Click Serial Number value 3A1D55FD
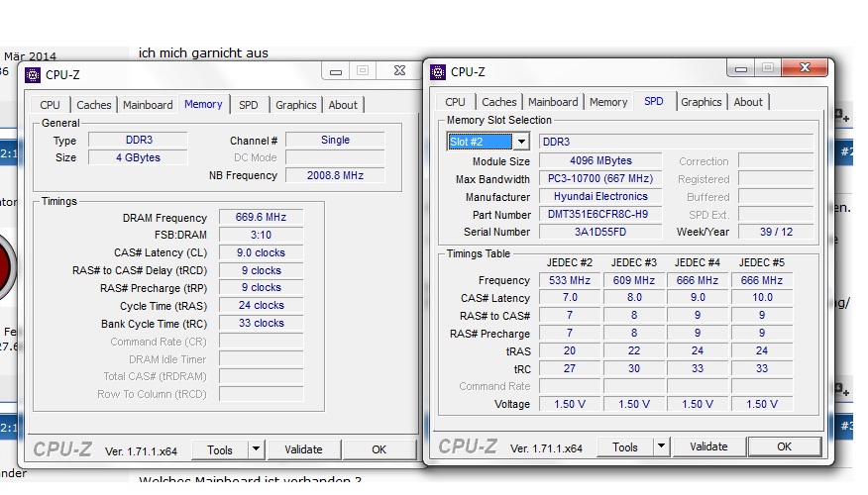The width and height of the screenshot is (868, 495). 600,232
